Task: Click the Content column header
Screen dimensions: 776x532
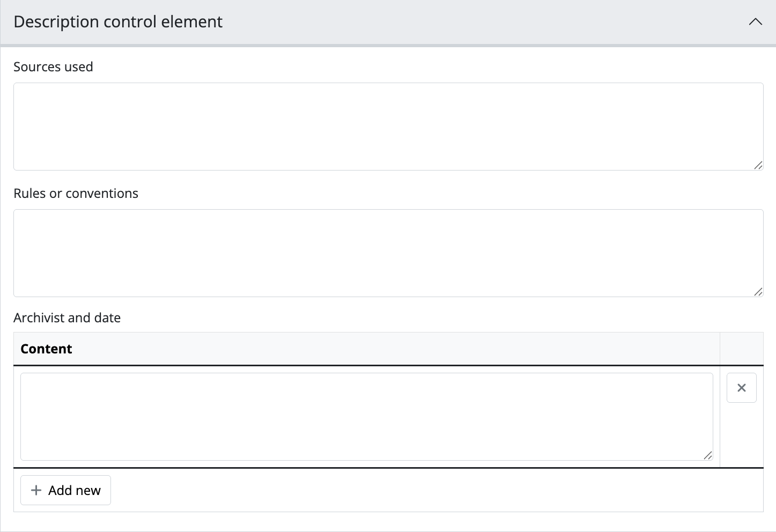Action: coord(46,349)
